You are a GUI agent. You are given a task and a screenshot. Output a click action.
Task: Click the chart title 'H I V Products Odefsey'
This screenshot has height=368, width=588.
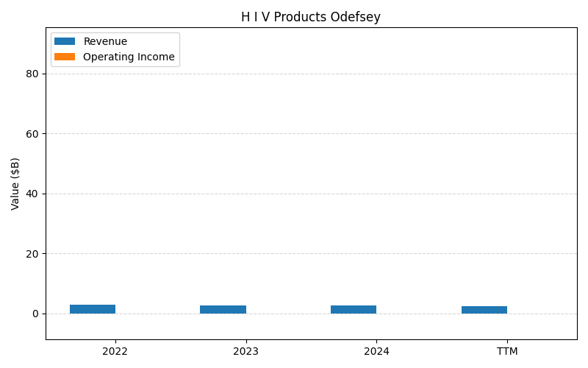click(x=310, y=17)
